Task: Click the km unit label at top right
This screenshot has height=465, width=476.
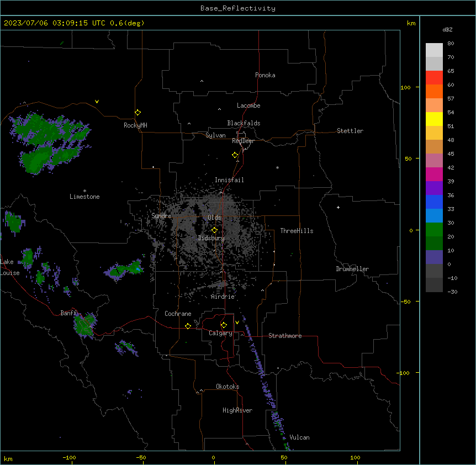Action: (x=411, y=23)
